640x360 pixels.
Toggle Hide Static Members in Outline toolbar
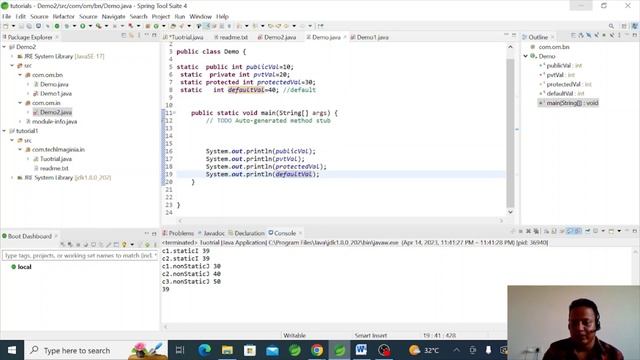[x=596, y=36]
